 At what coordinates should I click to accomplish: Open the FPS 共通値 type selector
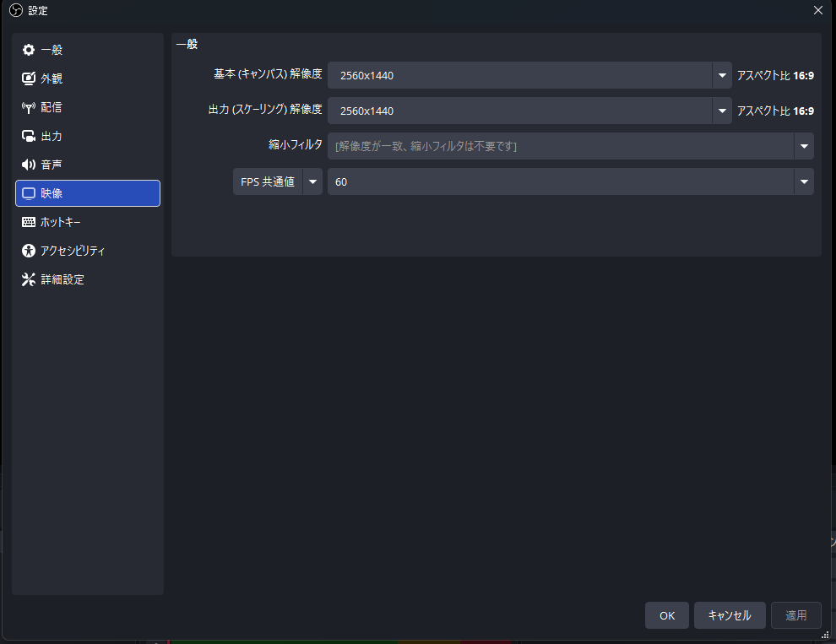tap(312, 181)
